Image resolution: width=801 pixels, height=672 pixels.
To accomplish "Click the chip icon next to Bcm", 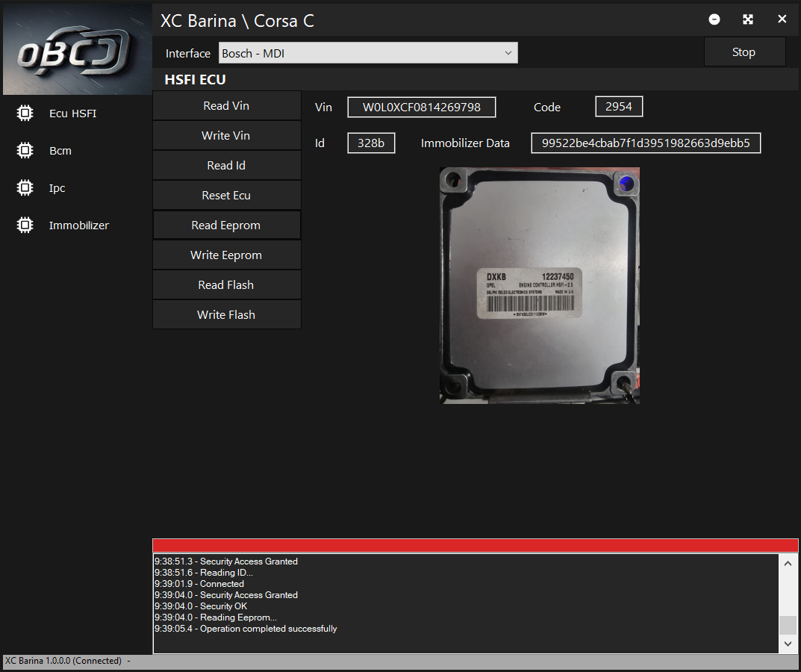I will (x=25, y=151).
